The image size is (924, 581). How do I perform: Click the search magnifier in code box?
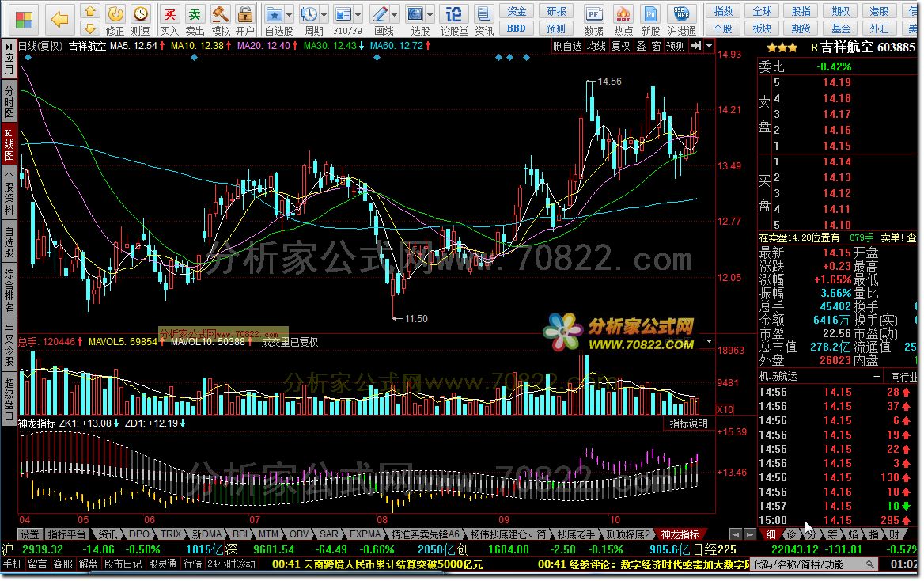pos(869,565)
